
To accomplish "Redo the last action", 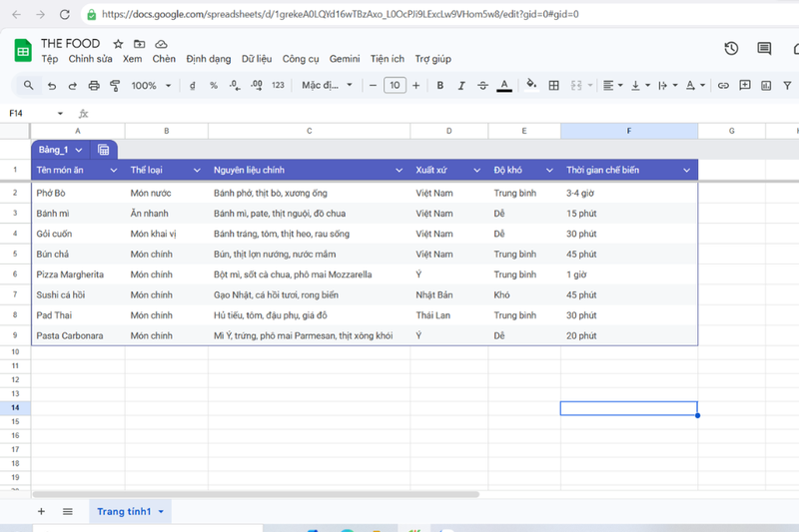I will click(72, 86).
